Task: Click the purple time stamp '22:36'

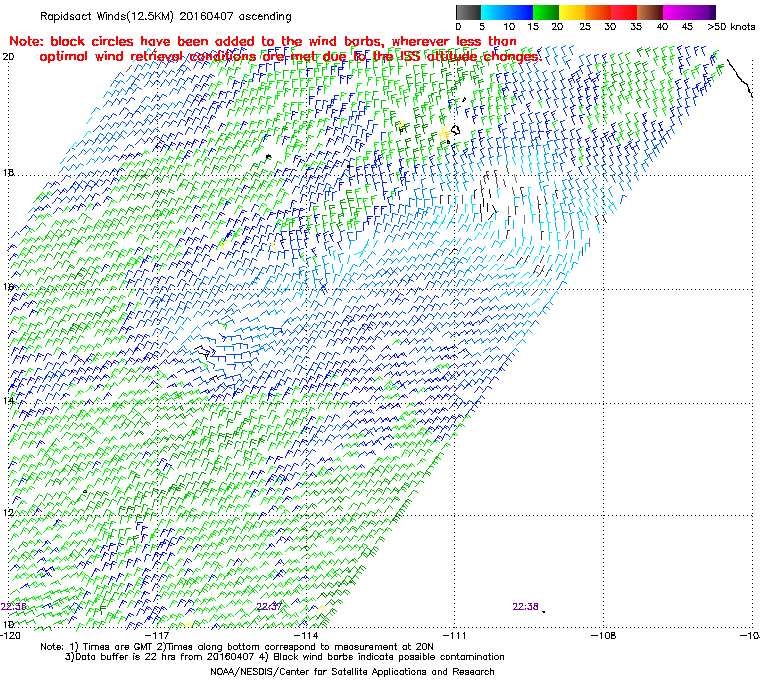Action: click(13, 607)
